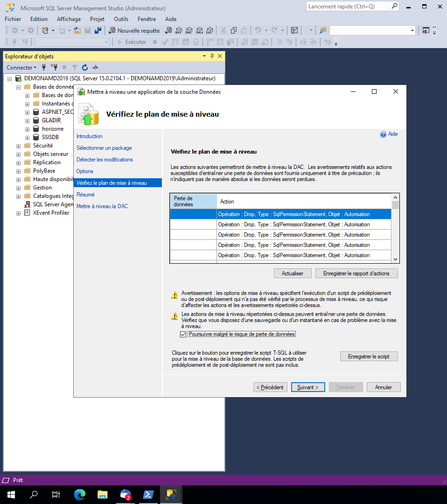Image resolution: width=447 pixels, height=504 pixels.
Task: Click Enregistrer le rapport d'actions
Action: [x=356, y=273]
